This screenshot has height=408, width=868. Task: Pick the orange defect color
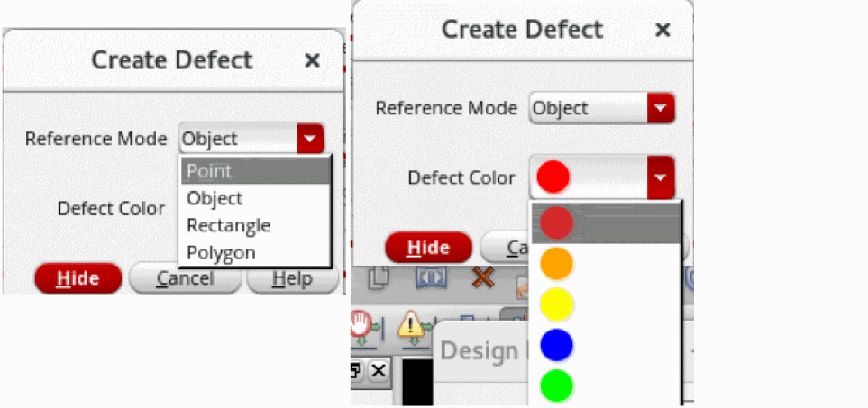[556, 263]
